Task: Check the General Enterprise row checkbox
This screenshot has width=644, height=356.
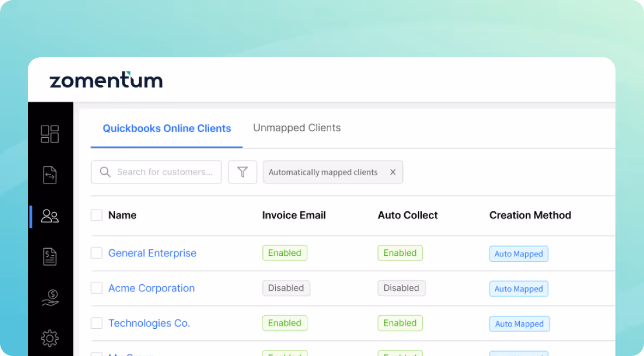Action: (x=96, y=253)
